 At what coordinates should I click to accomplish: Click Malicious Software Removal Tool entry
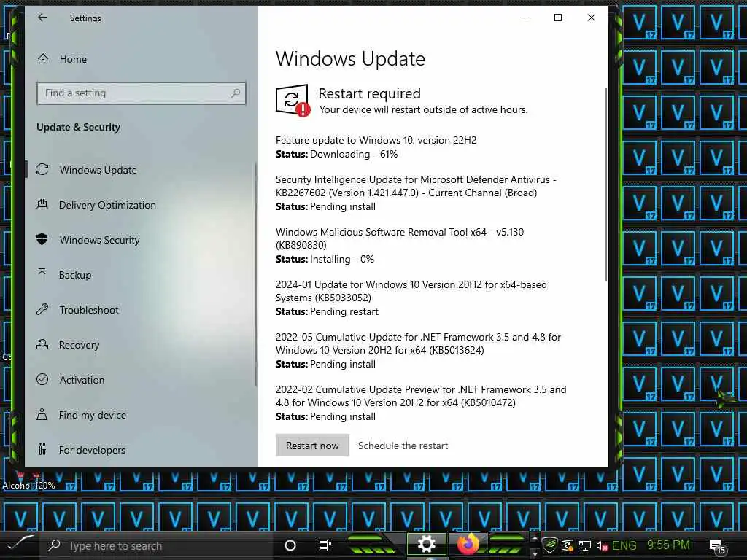click(400, 238)
